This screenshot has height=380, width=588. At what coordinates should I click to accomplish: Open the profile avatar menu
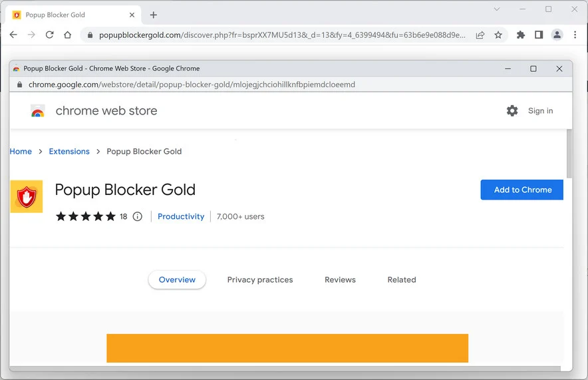(x=557, y=35)
